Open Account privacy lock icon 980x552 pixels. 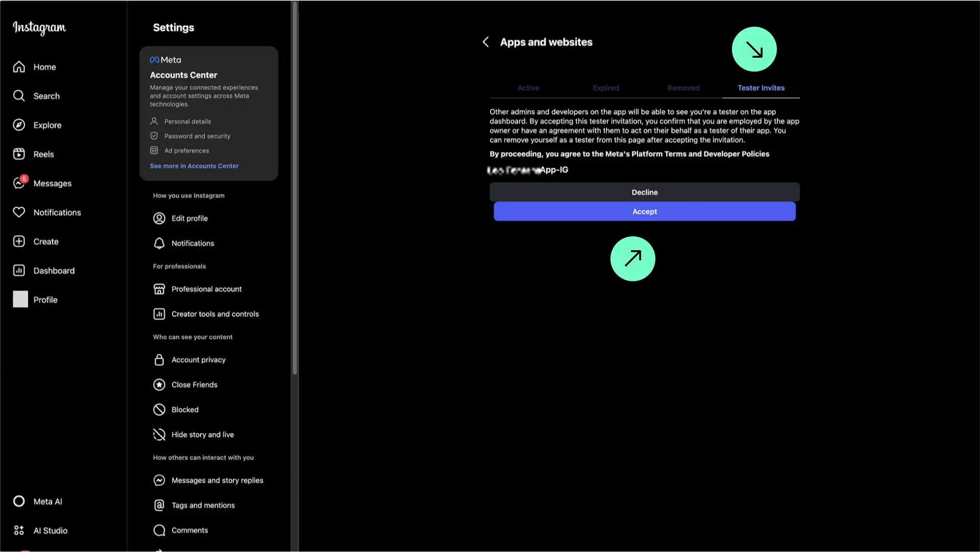tap(159, 360)
